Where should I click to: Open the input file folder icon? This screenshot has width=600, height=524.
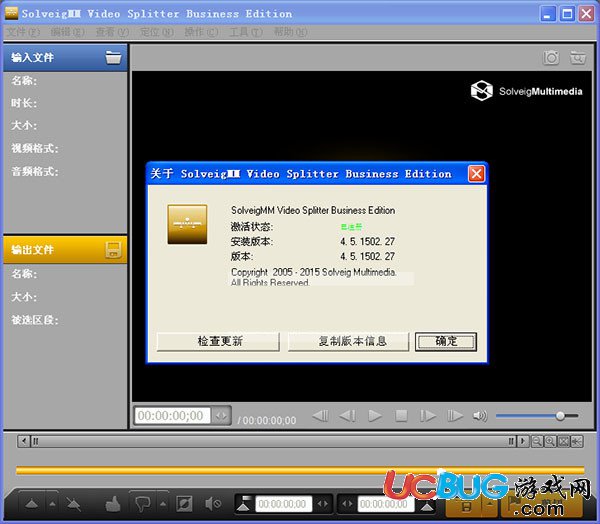tap(113, 58)
